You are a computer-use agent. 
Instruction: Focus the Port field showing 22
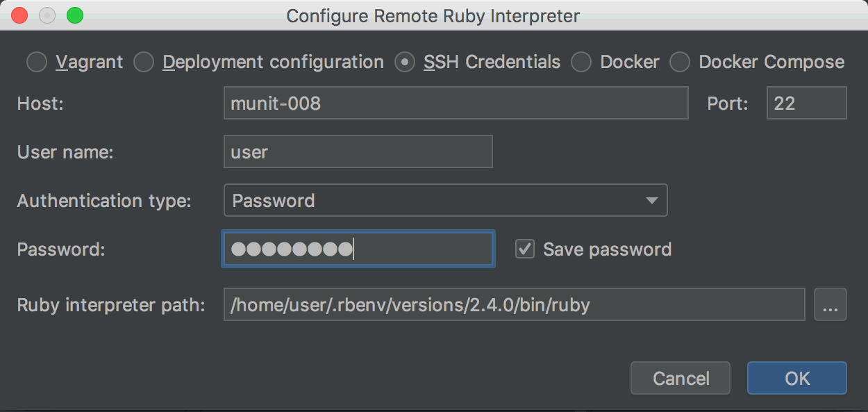click(806, 104)
